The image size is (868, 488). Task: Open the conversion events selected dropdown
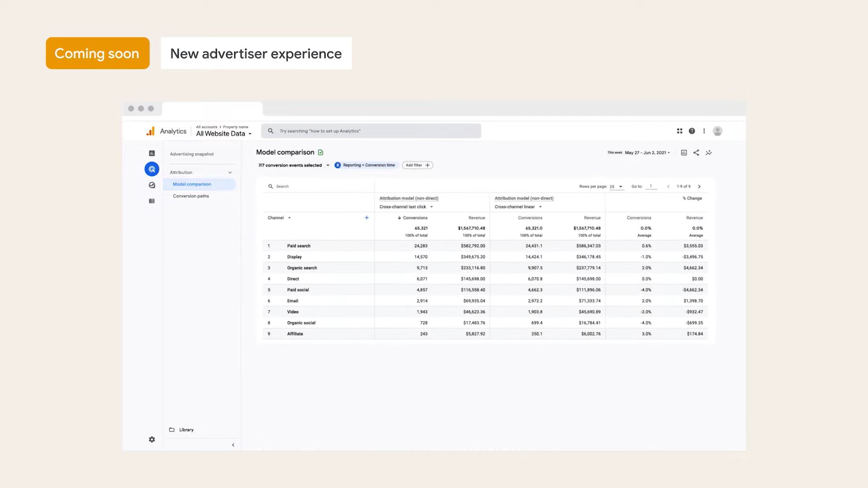click(x=294, y=165)
